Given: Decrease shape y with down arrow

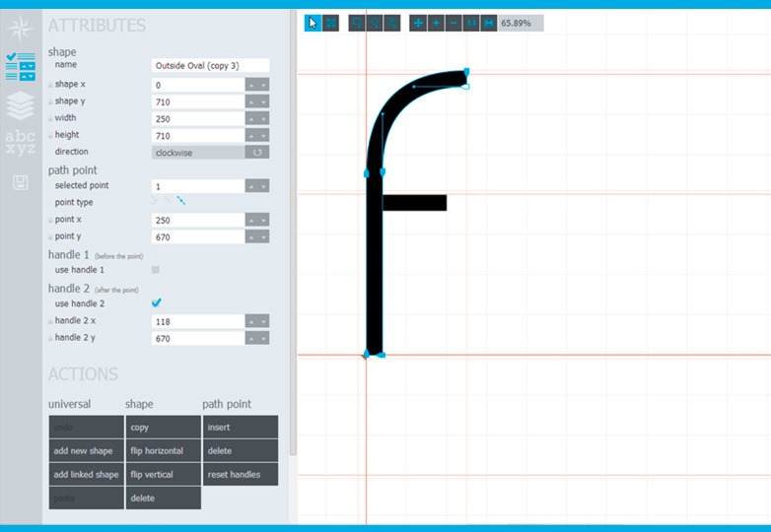Looking at the screenshot, I should tap(263, 101).
